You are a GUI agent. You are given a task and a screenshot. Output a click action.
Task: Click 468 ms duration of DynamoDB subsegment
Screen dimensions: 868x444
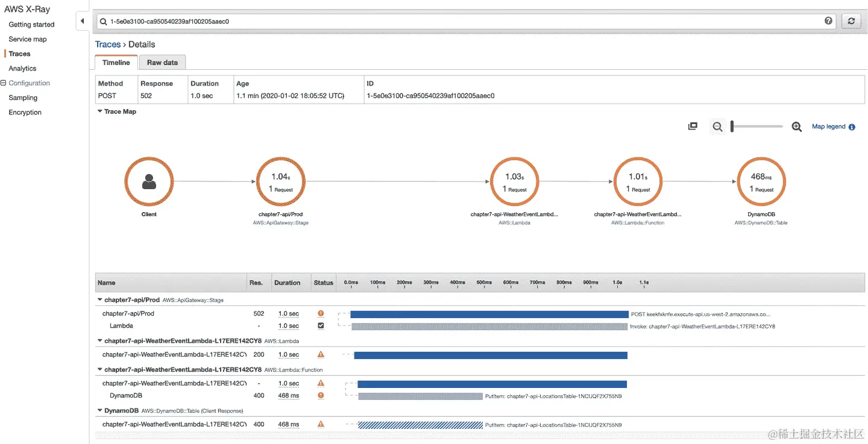[289, 396]
